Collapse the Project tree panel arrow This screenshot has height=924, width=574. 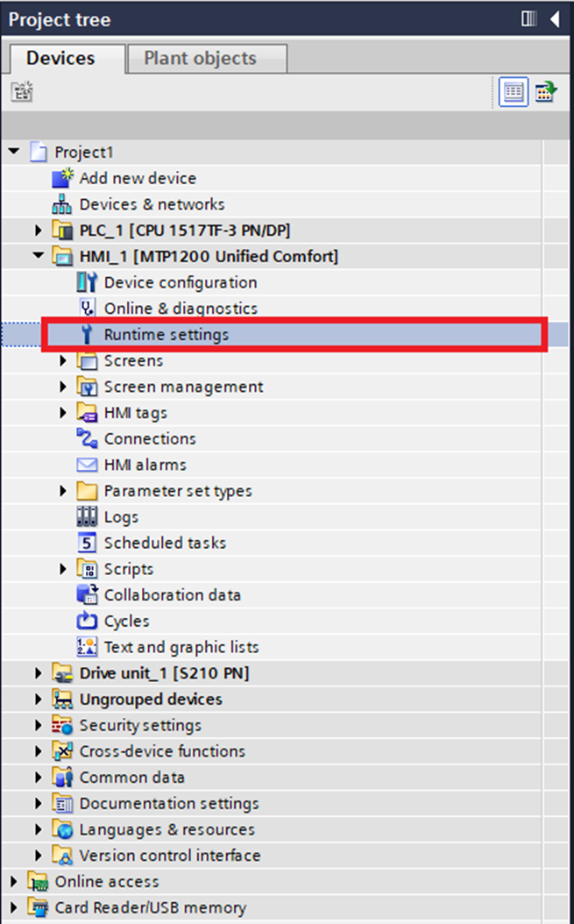[x=555, y=19]
